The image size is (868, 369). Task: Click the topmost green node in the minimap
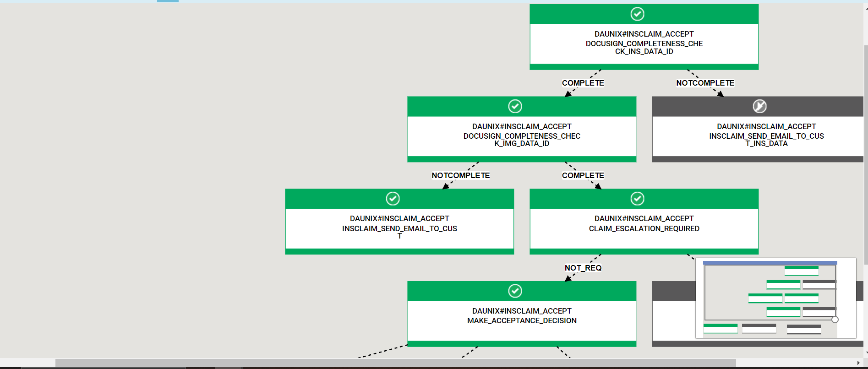click(801, 271)
